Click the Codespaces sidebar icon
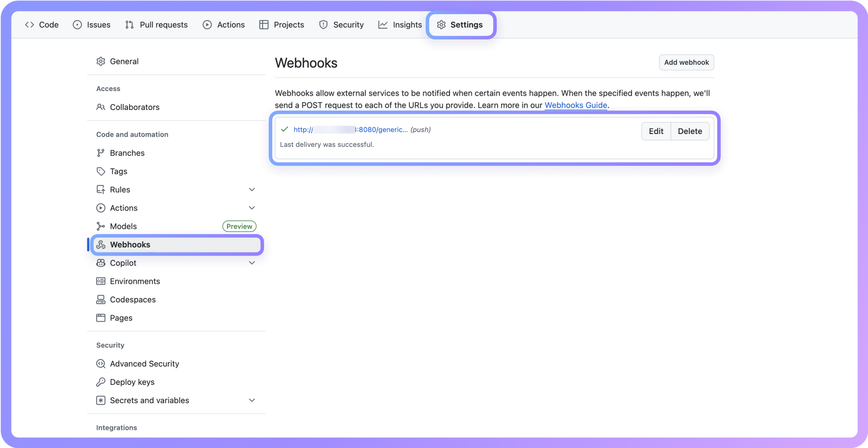This screenshot has height=448, width=868. pos(100,299)
